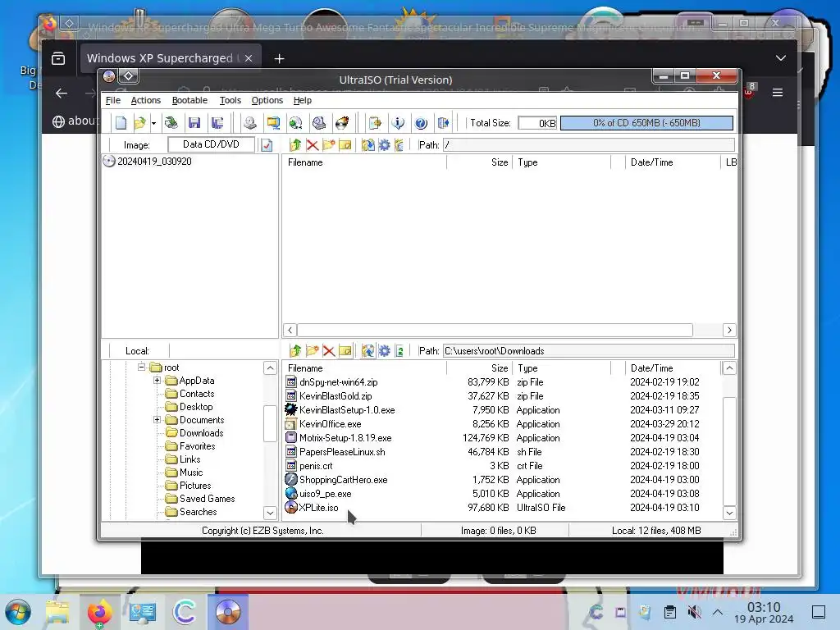Open the File menu
Screen dimensions: 840x630
(113, 100)
